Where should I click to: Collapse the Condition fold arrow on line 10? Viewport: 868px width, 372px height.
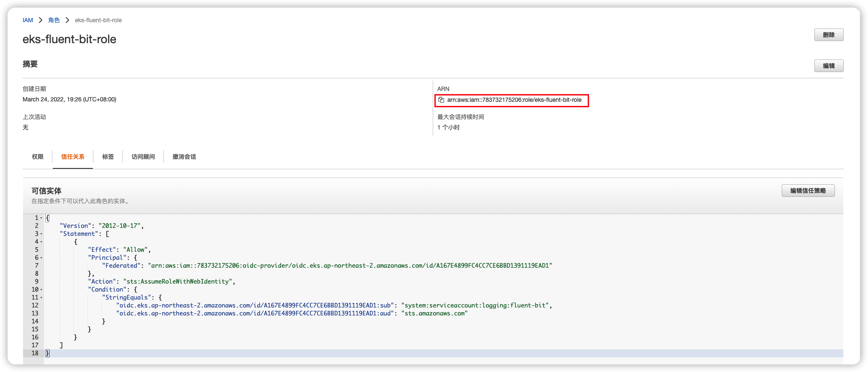coord(41,290)
